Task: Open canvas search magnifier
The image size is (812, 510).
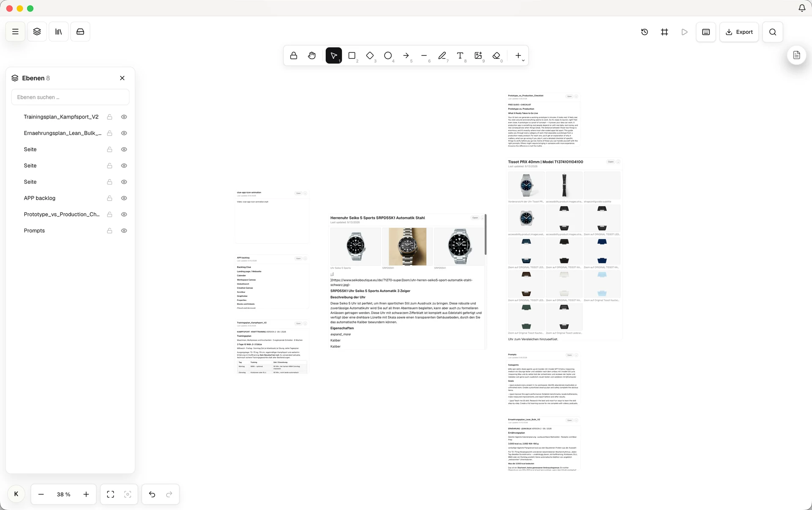Action: (x=773, y=32)
